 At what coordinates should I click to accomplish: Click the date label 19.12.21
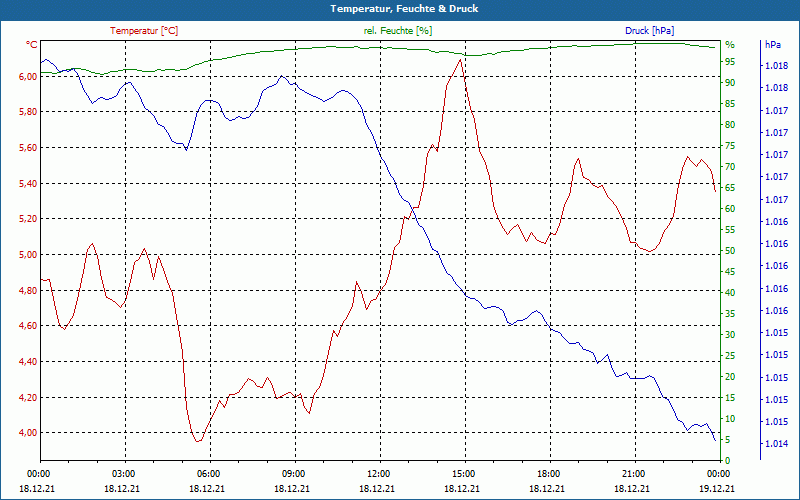(x=717, y=488)
